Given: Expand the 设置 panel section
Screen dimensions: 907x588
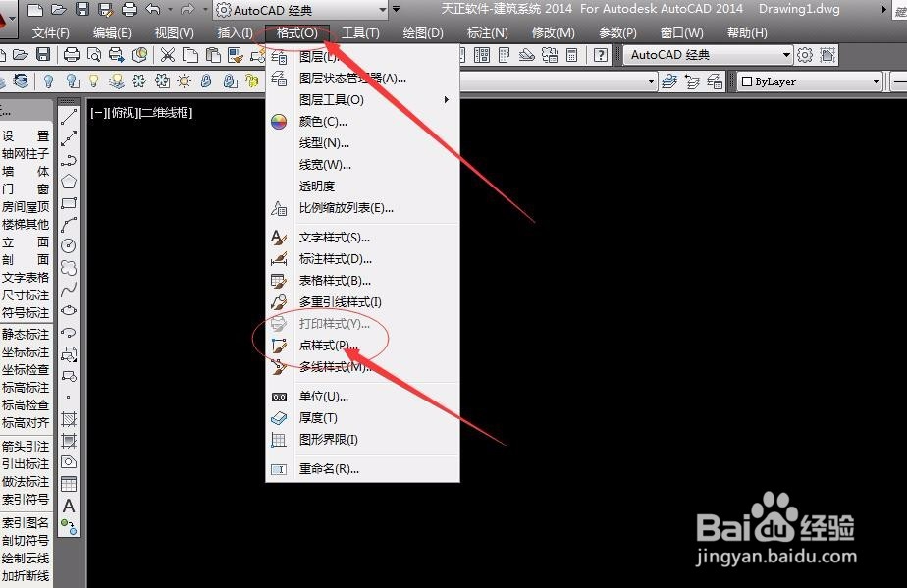Looking at the screenshot, I should tap(26, 136).
